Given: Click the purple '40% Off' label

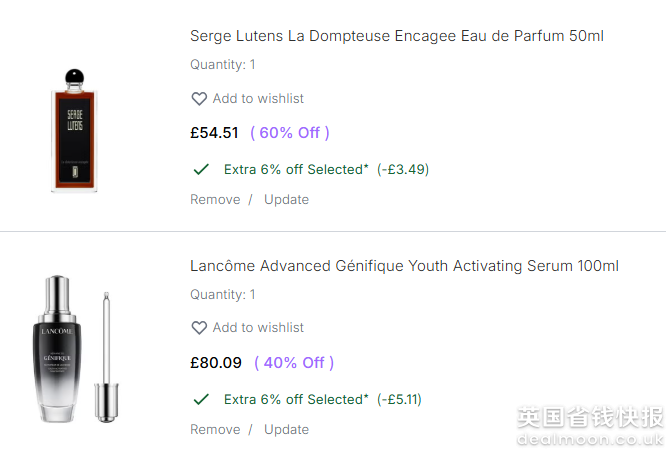Looking at the screenshot, I should point(294,363).
